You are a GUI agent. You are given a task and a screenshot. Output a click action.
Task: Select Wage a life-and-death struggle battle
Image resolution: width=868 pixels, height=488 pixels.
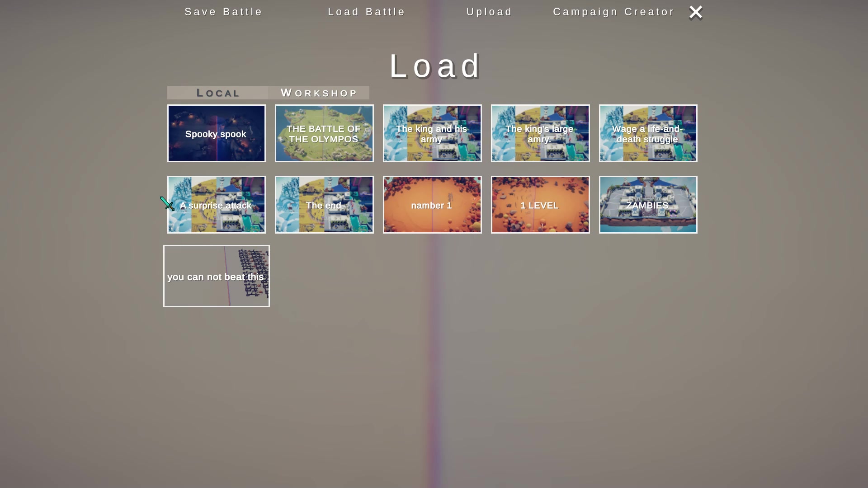pos(647,133)
